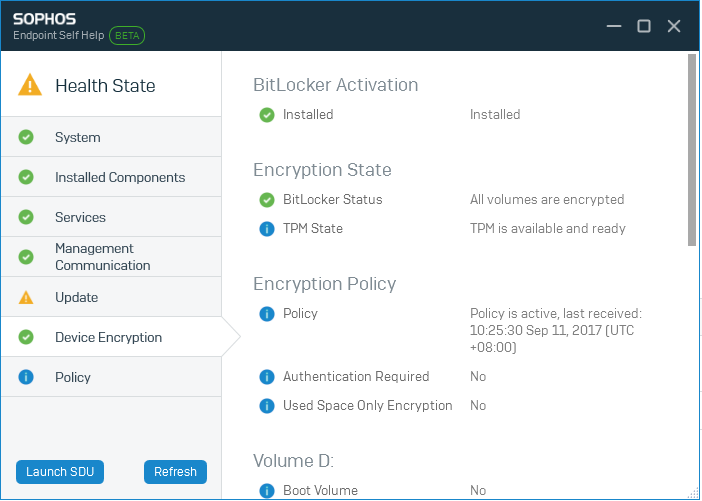702x501 pixels.
Task: Open the Management Communication section
Action: point(111,257)
